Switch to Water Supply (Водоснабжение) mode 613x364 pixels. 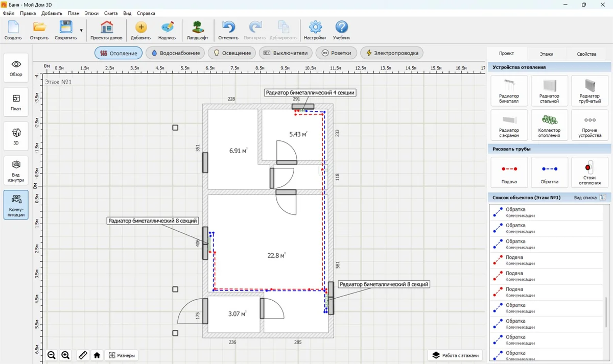click(x=175, y=53)
